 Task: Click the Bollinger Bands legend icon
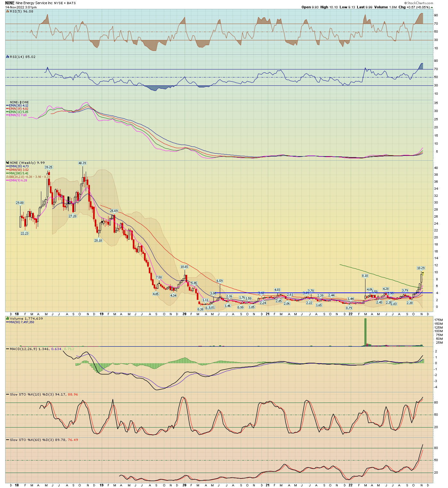point(8,177)
